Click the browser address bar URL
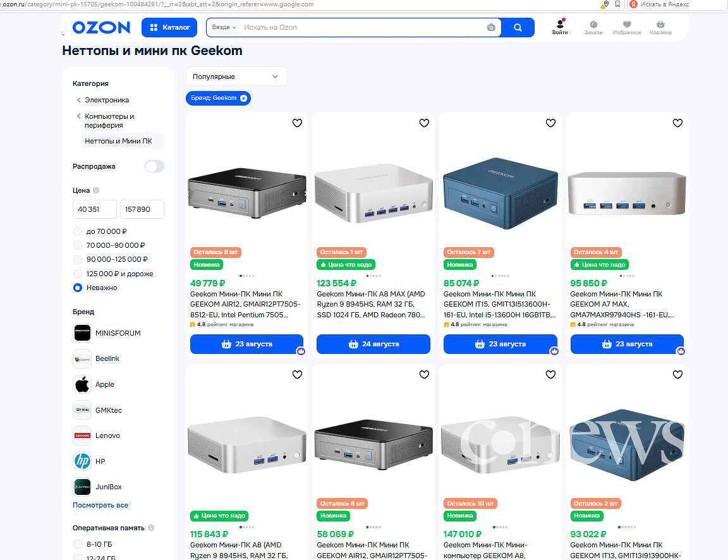Viewport: 728px width, 560px height. [158, 4]
